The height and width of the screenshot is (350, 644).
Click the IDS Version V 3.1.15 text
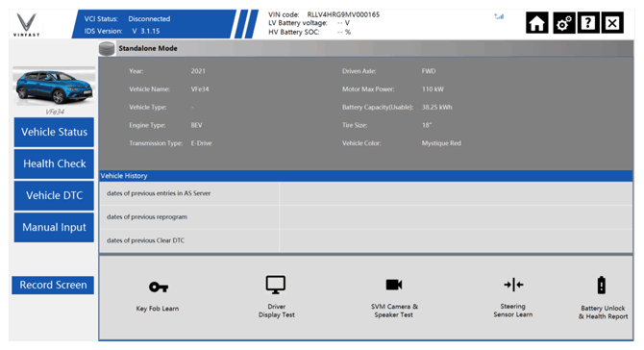122,31
